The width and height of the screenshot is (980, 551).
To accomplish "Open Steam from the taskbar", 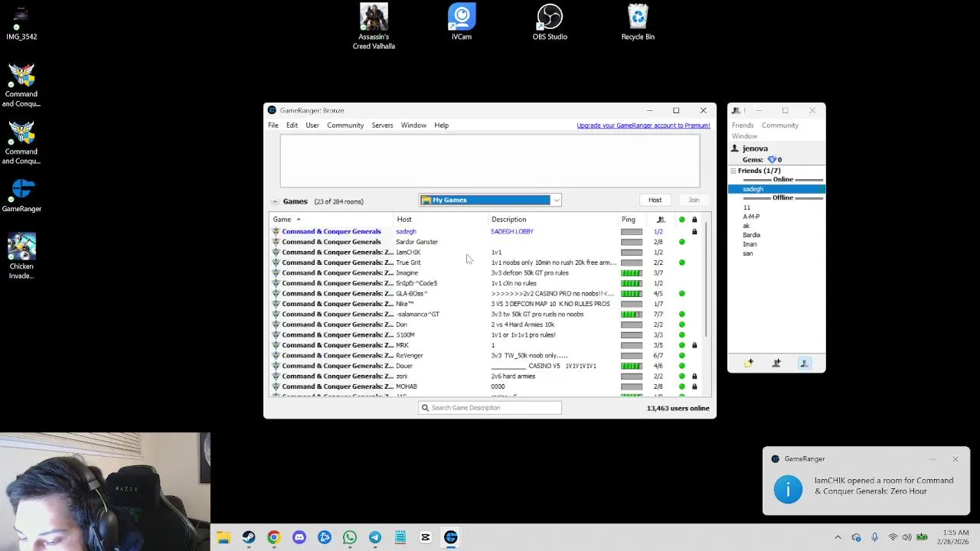I will (249, 537).
